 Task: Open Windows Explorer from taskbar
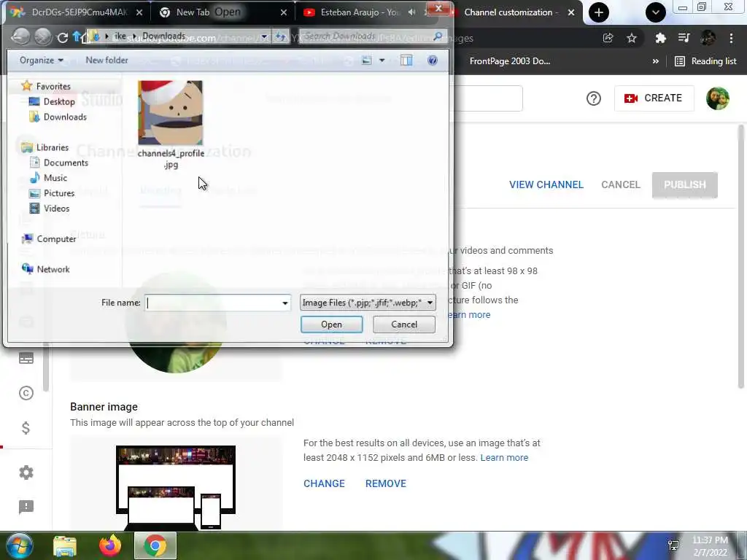pyautogui.click(x=65, y=546)
